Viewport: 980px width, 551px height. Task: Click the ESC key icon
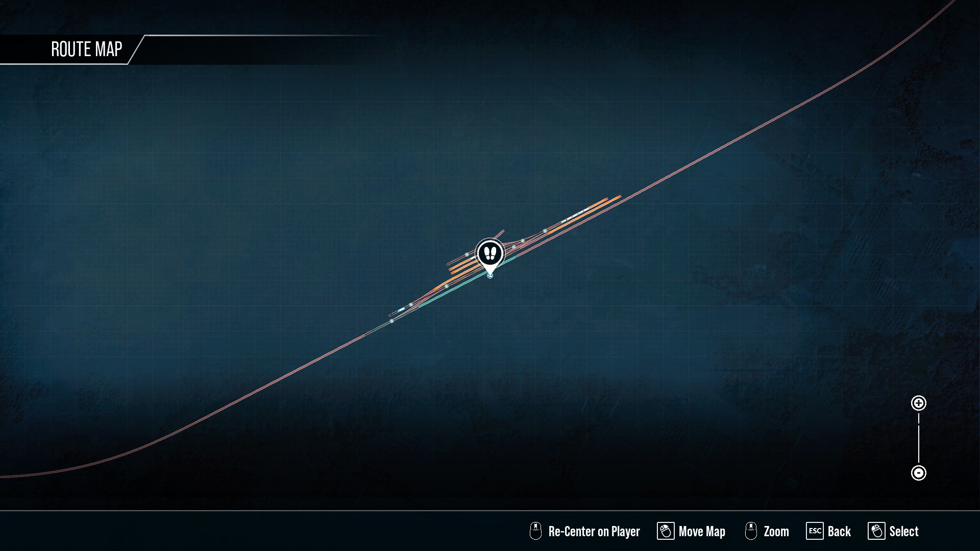815,531
